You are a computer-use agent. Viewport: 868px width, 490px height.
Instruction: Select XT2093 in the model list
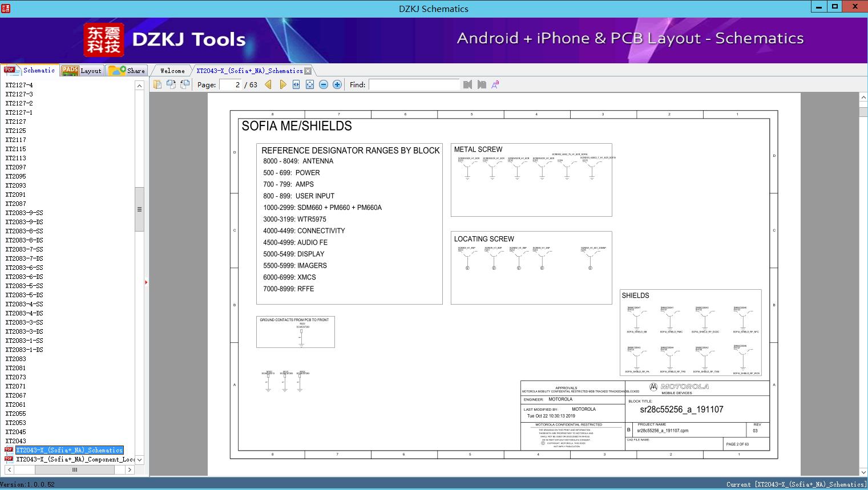tap(15, 185)
